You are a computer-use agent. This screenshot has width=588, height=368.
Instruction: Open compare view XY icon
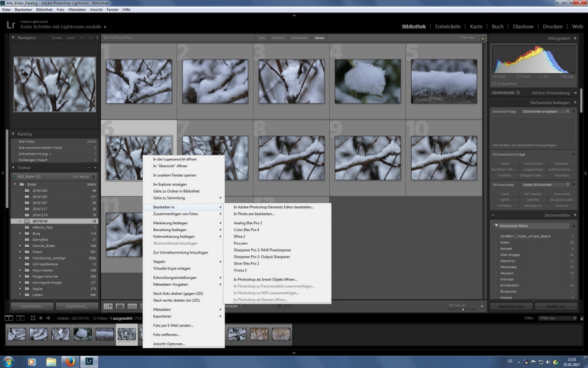tap(132, 306)
